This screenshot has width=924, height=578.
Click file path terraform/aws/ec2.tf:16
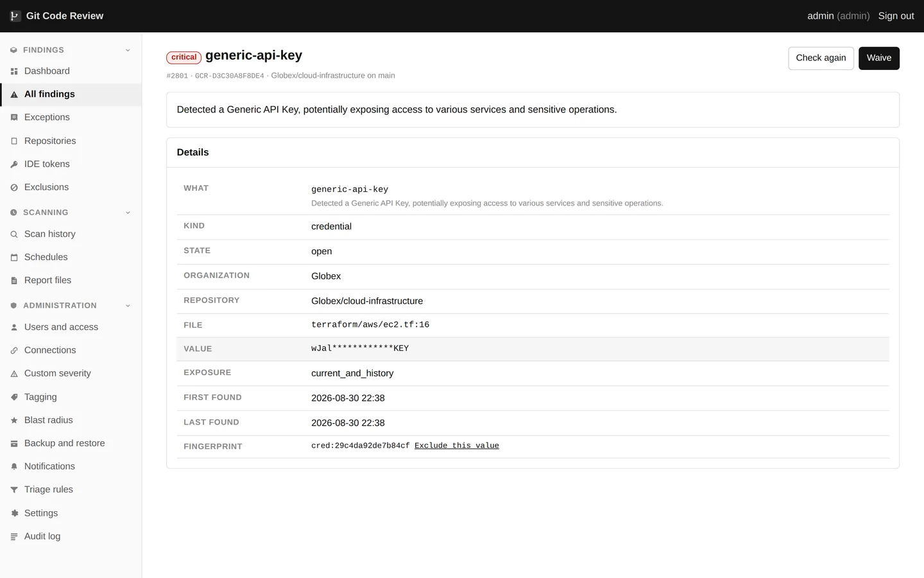[x=370, y=325]
